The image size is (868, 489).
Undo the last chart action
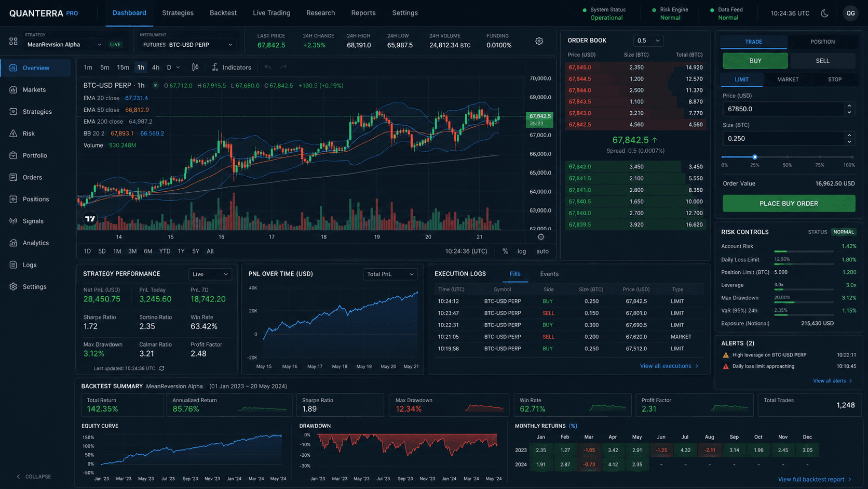[268, 67]
